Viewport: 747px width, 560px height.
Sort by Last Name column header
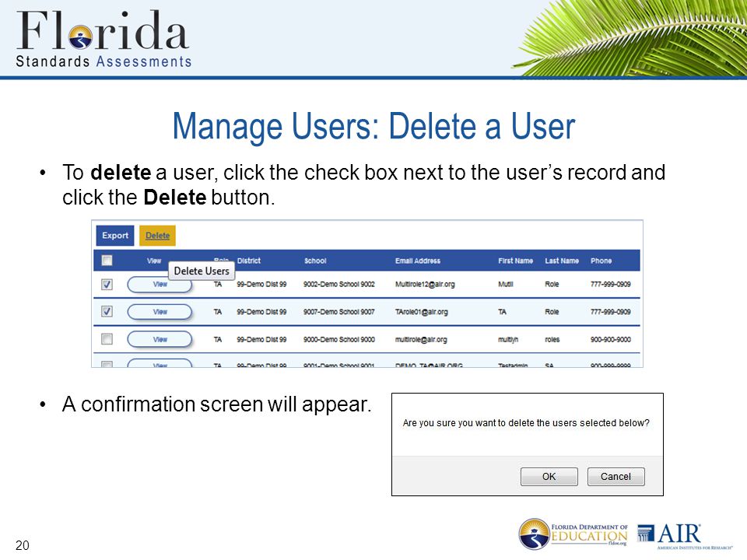pos(562,261)
